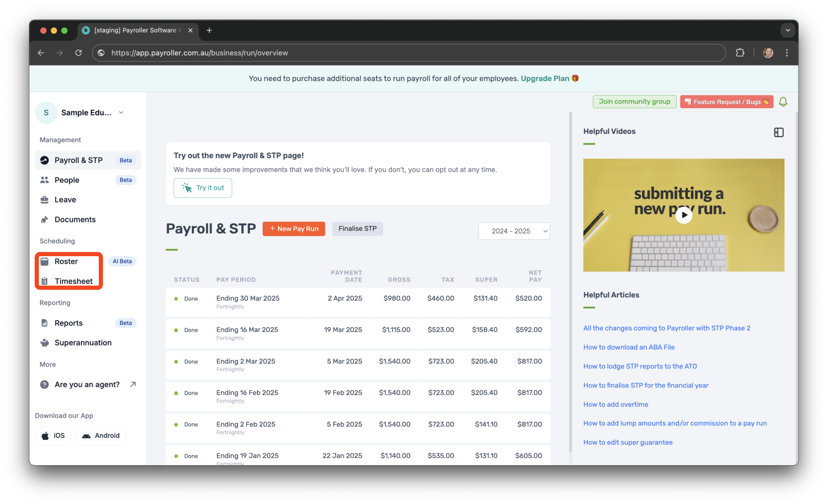Click the Finalise STP button
This screenshot has height=504, width=828.
click(x=357, y=229)
